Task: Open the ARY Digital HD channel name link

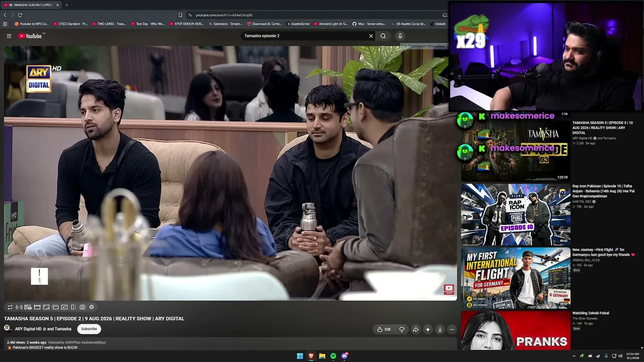Action: (28, 329)
